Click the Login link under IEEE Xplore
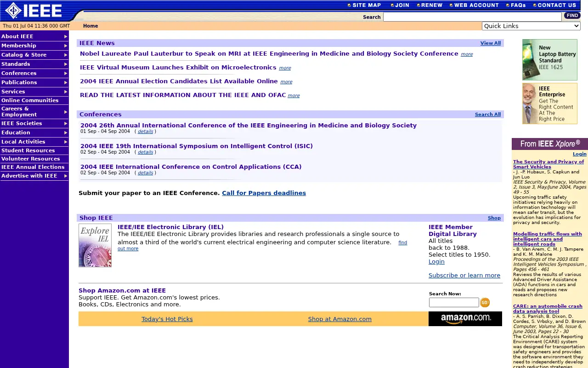The height and width of the screenshot is (368, 588). [580, 154]
